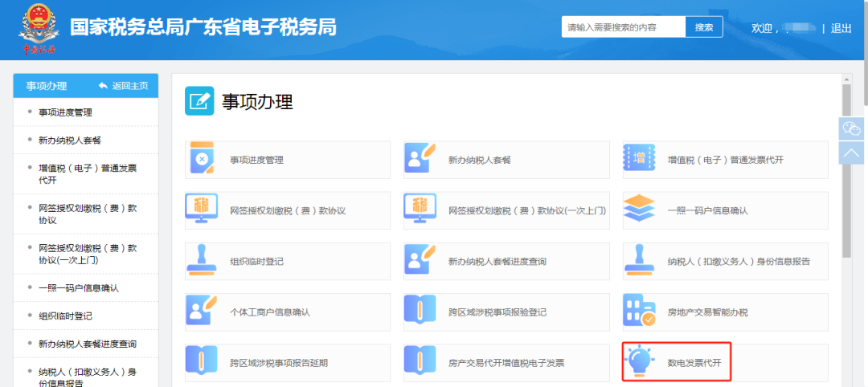Click the 房地产交易智能办税 building icon
This screenshot has width=868, height=387.
640,310
